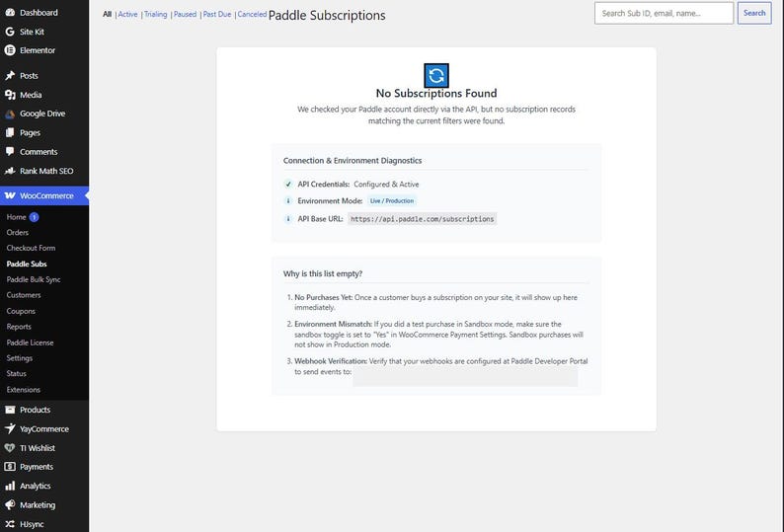784x532 pixels.
Task: Click the API Credentials checkmark icon
Action: tap(288, 184)
